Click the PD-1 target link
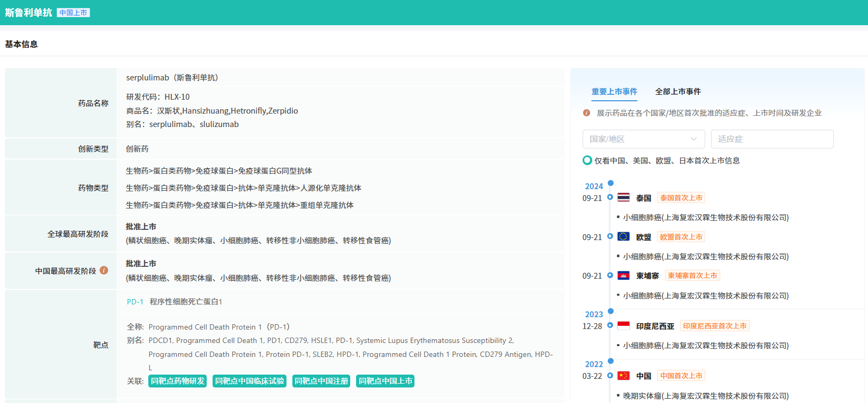868x403 pixels. click(135, 302)
